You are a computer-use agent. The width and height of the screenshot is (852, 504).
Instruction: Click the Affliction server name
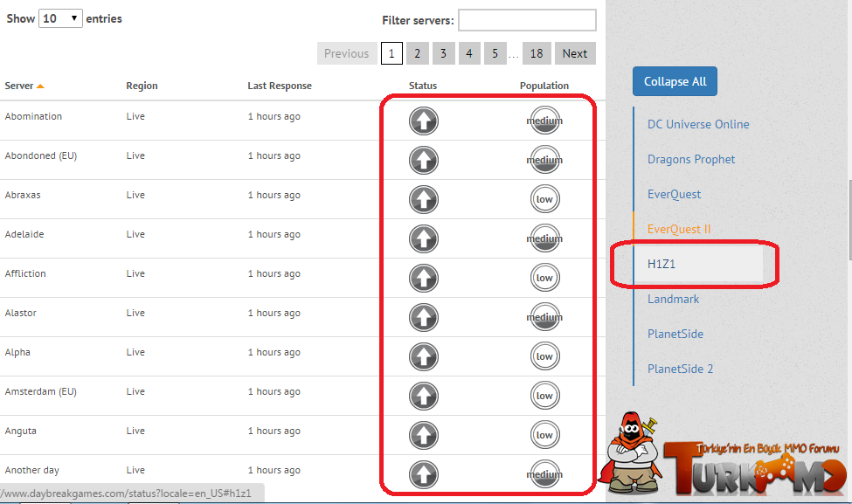pyautogui.click(x=25, y=273)
